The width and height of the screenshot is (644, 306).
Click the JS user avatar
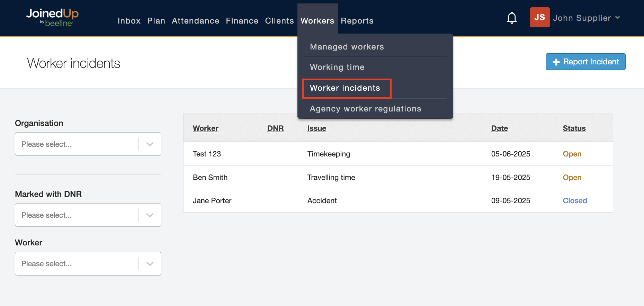[x=539, y=17]
